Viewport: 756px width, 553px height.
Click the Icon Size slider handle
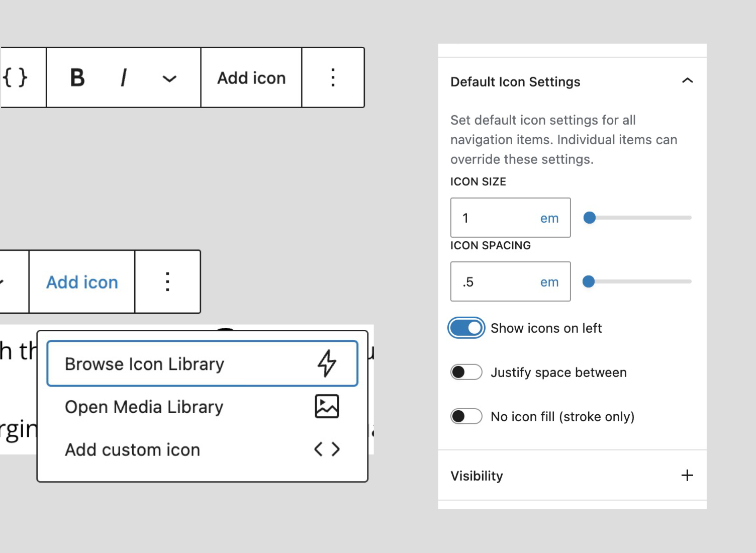[x=590, y=218]
